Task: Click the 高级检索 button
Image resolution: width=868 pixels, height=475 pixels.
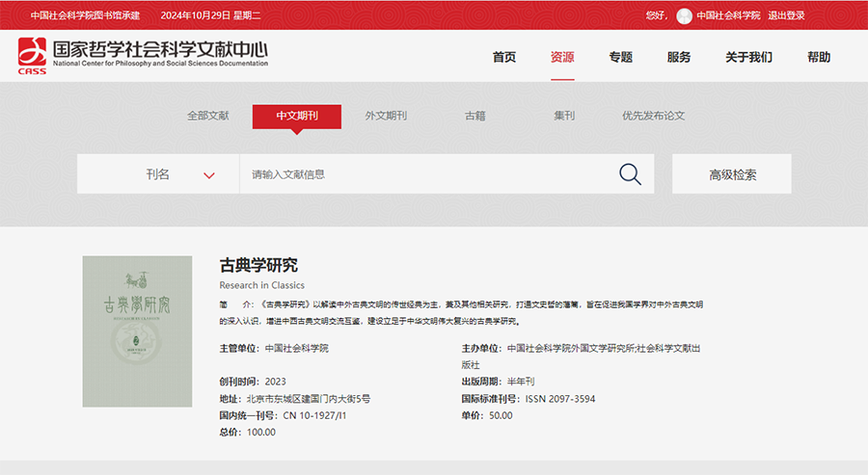Action: (732, 174)
